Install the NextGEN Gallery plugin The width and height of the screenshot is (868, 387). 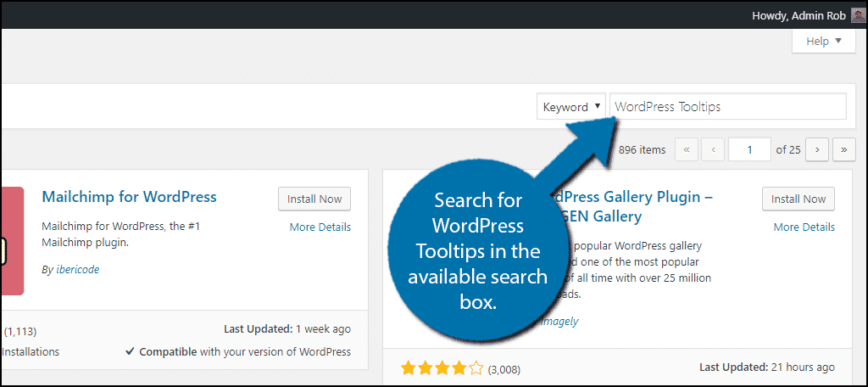point(798,199)
